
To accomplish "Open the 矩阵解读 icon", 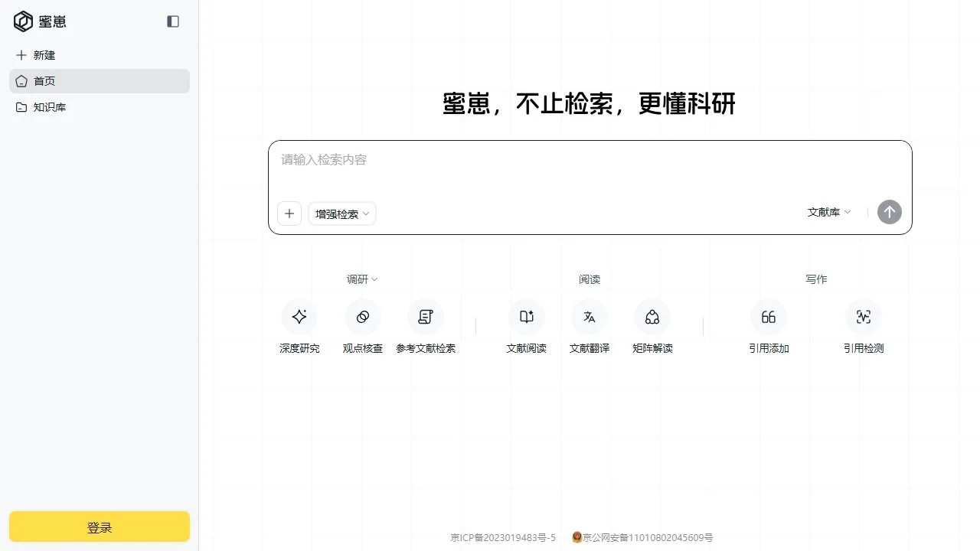I will click(x=652, y=317).
